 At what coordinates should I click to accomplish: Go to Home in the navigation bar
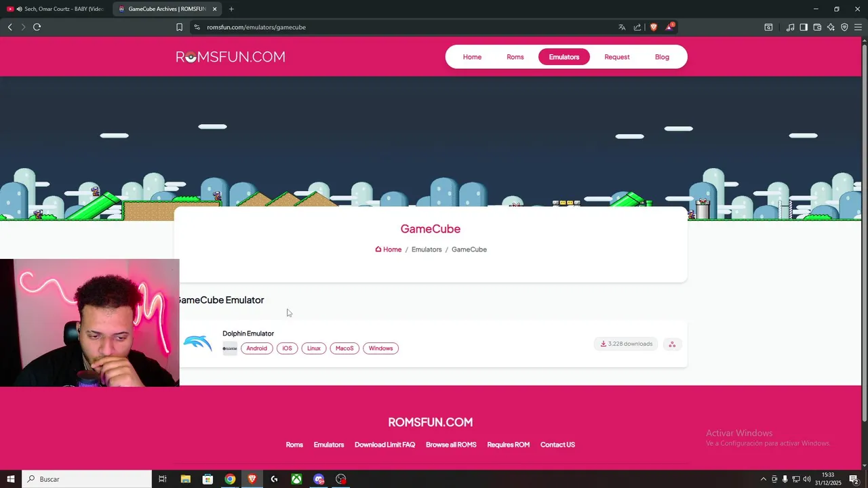[472, 57]
